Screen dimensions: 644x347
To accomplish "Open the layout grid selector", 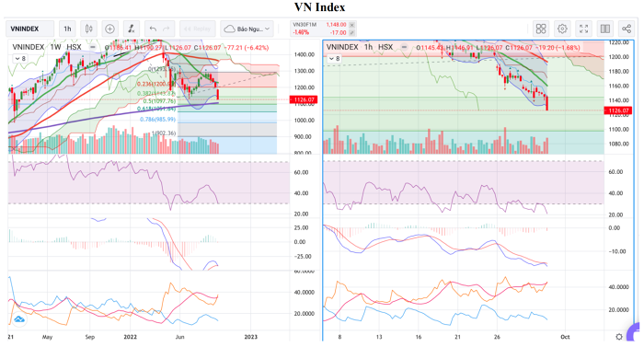I will click(x=541, y=29).
